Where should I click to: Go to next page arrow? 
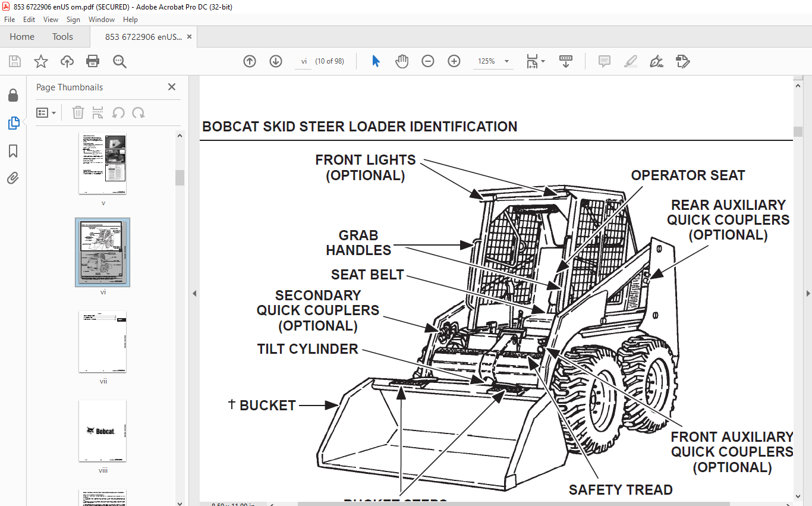point(276,61)
